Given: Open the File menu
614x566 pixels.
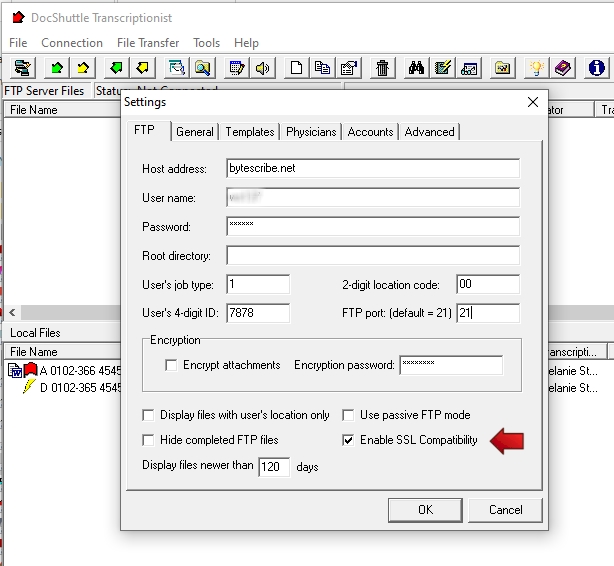Looking at the screenshot, I should [18, 43].
